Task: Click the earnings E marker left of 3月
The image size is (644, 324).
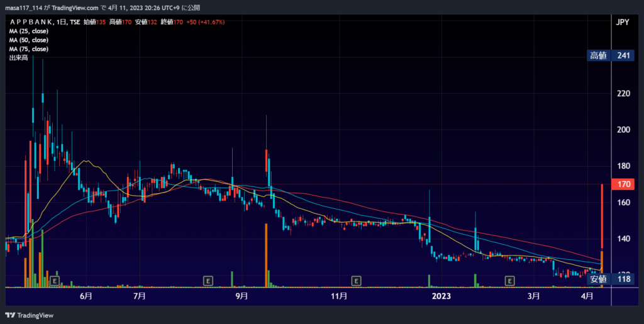Action: [509, 281]
